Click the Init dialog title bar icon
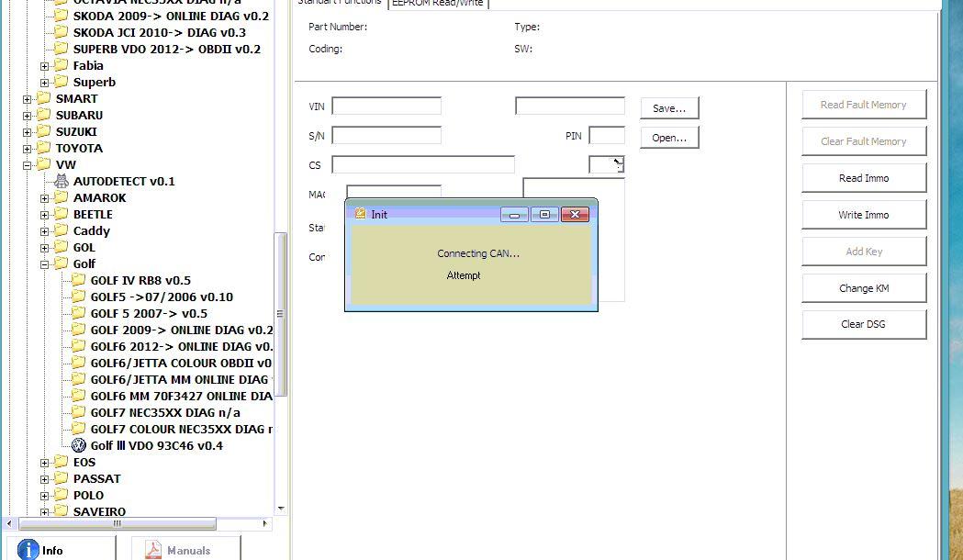The image size is (963, 560). tap(361, 214)
